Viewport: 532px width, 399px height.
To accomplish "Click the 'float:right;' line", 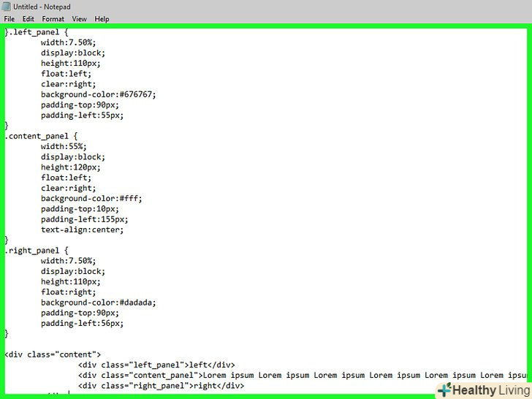I will pos(68,292).
